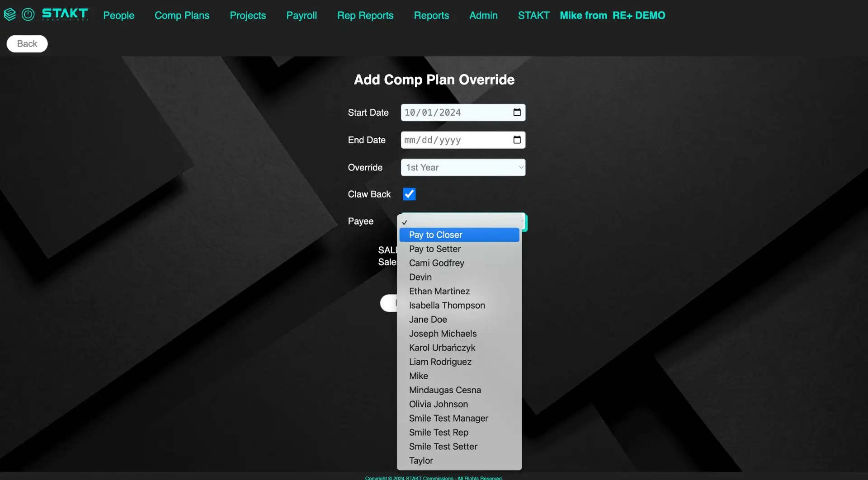Click the STAKT Commissions logo
The width and height of the screenshot is (868, 480).
click(66, 14)
